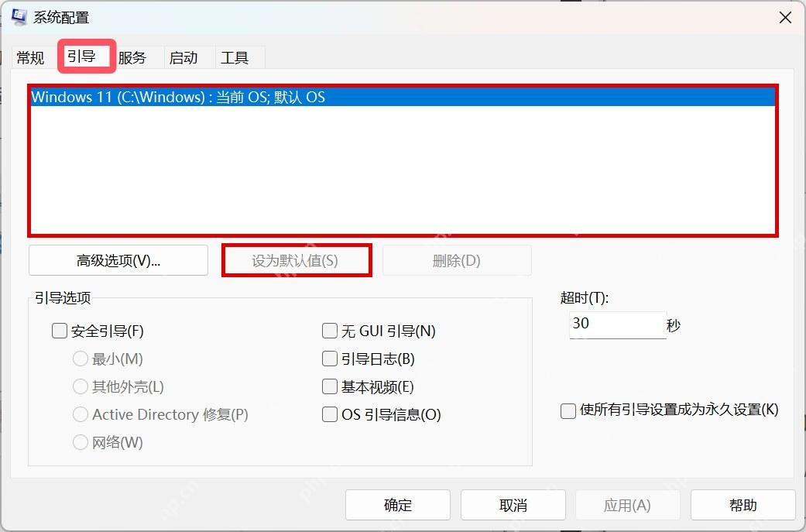Click the 应用(A) apply button

[x=628, y=505]
